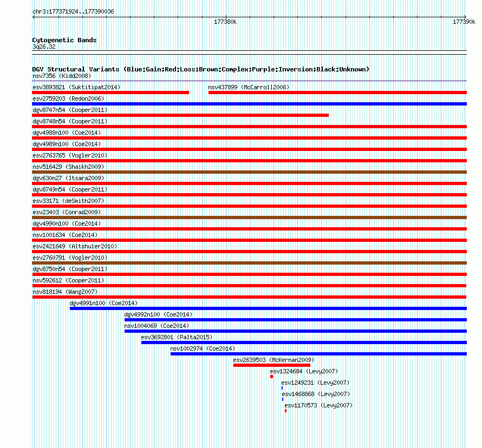Viewport: 482px width, 448px height.
Task: Click the brown bar under nsv516429
Action: 250,172
